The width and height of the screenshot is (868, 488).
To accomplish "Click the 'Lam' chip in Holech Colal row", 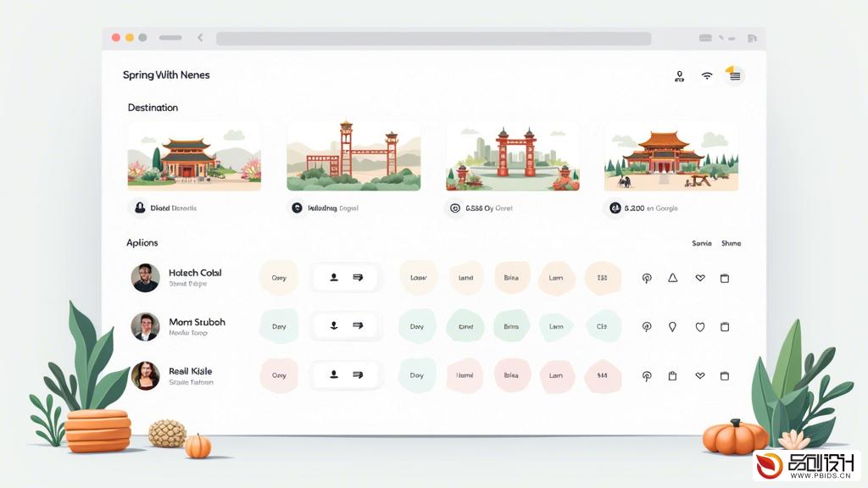I will (556, 277).
